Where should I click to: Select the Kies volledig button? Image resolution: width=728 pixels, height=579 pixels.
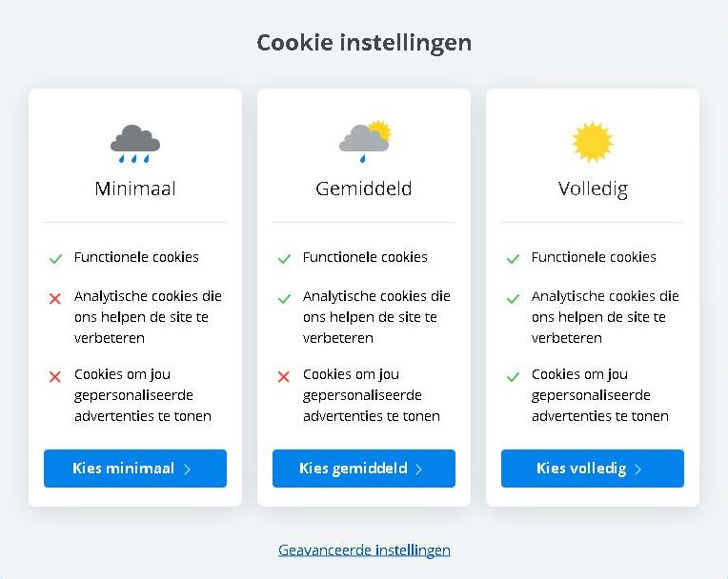[x=593, y=469]
